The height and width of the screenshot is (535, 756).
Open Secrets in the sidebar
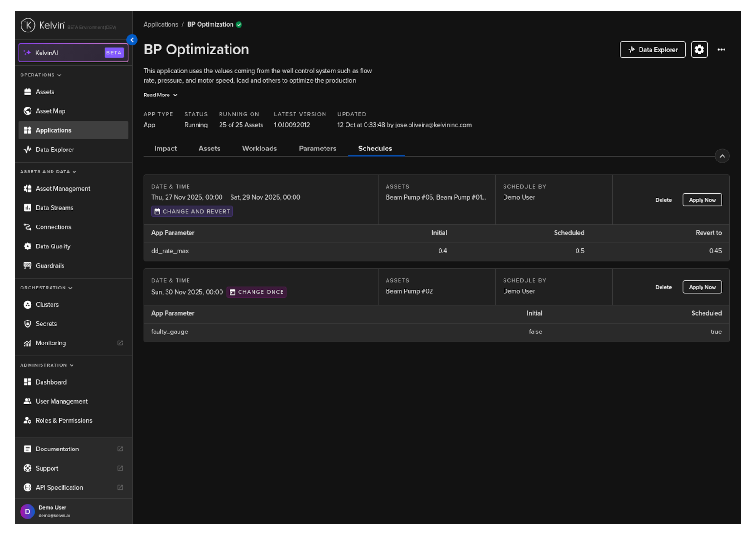pyautogui.click(x=46, y=324)
